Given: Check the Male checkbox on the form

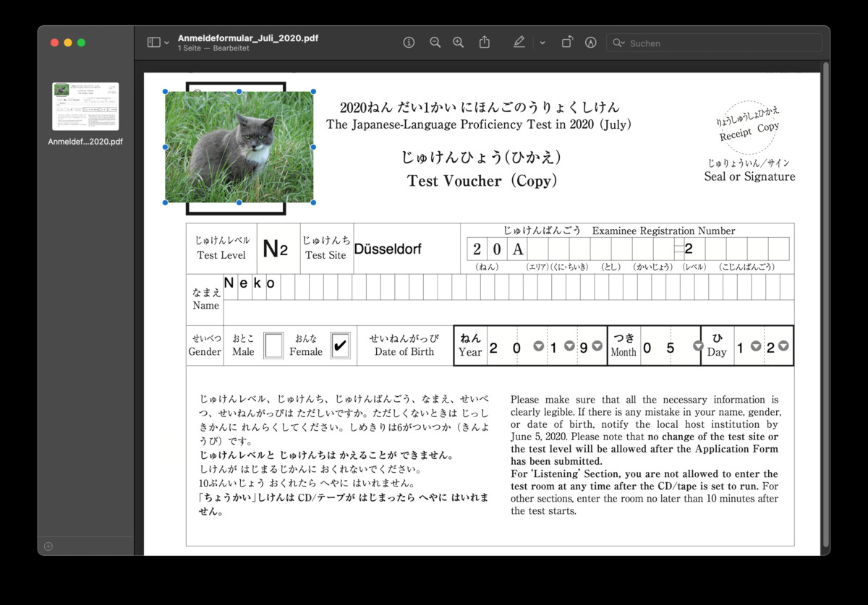Looking at the screenshot, I should [x=273, y=346].
